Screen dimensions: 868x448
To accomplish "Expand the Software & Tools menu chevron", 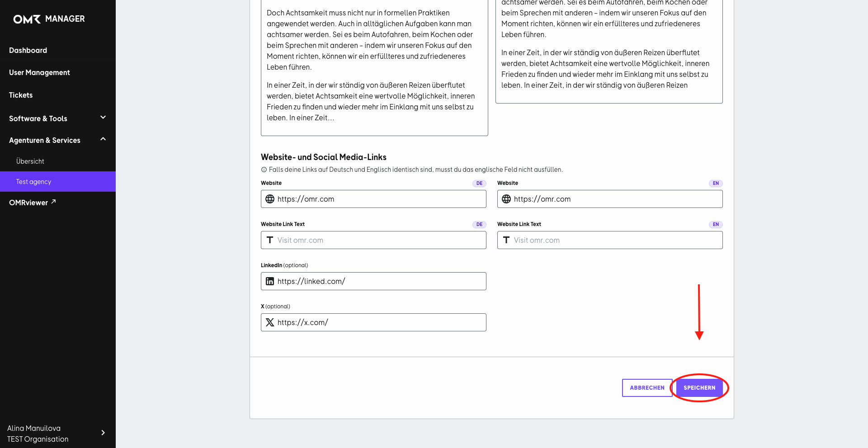I will click(103, 118).
